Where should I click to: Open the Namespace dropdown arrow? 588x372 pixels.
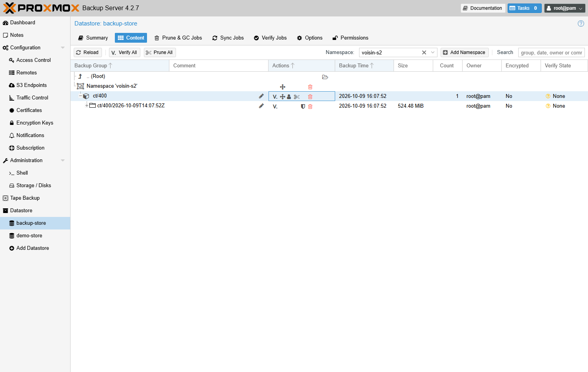433,52
